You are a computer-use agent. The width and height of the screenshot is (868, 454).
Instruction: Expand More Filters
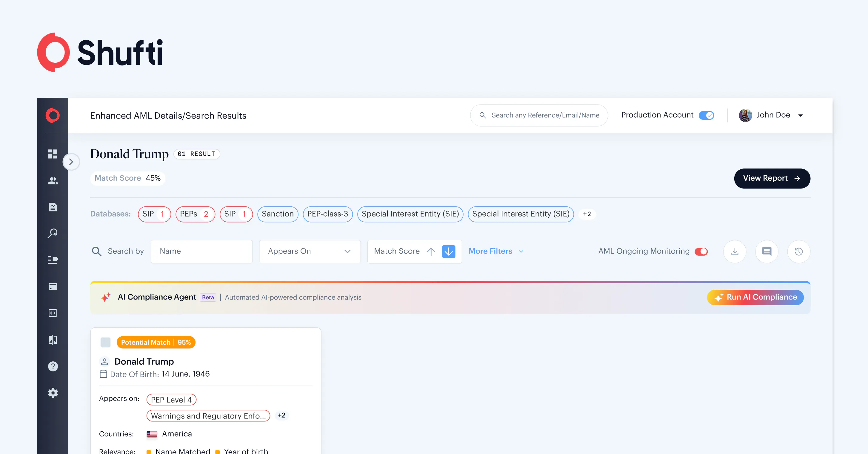(496, 251)
